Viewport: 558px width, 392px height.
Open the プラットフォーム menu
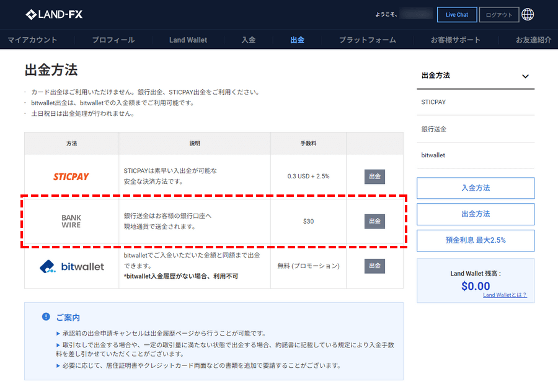pyautogui.click(x=367, y=40)
